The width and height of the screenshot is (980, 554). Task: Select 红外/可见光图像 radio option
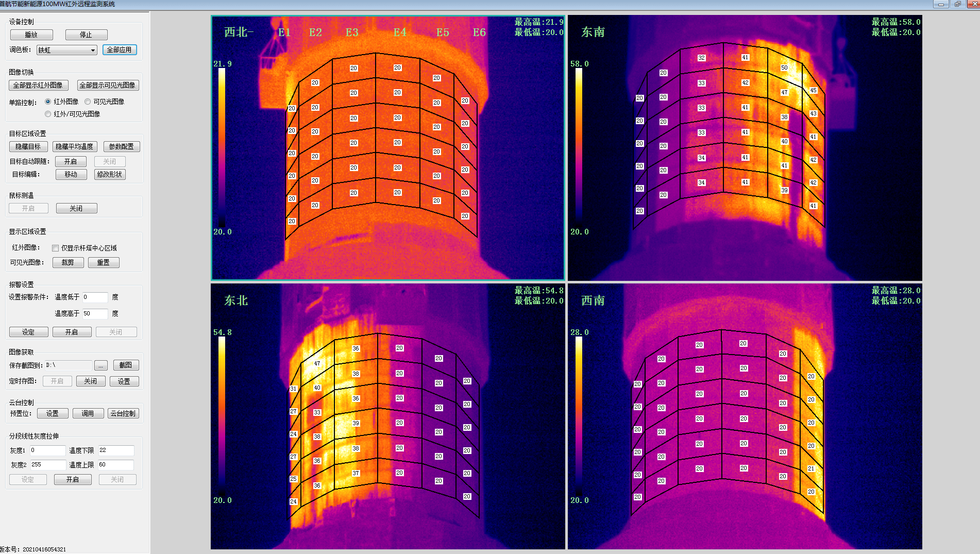tap(48, 114)
